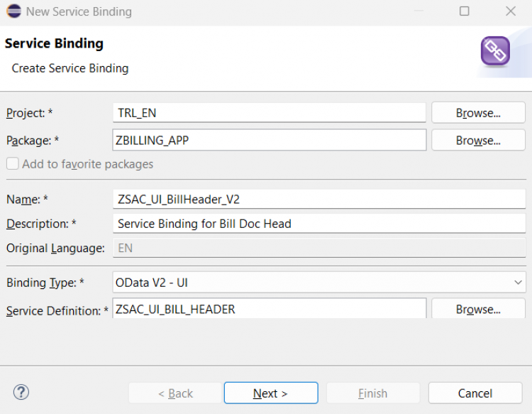Select the Name field ZSAC_UI_BillHeader_V2
Viewport: 532px width, 414px height.
click(x=319, y=200)
